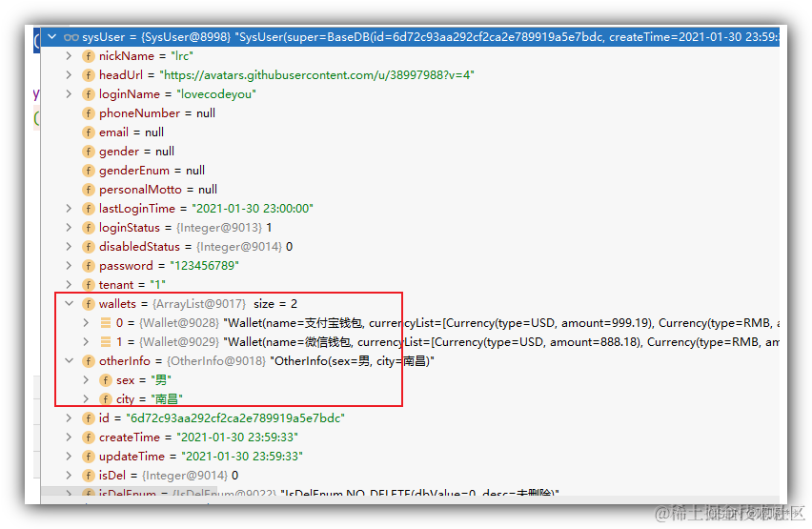
Task: Click the field icon beside email
Action: click(89, 132)
